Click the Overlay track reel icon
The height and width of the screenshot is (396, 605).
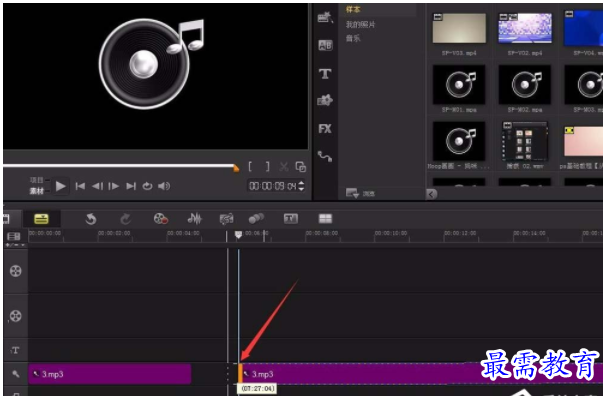[x=15, y=316]
